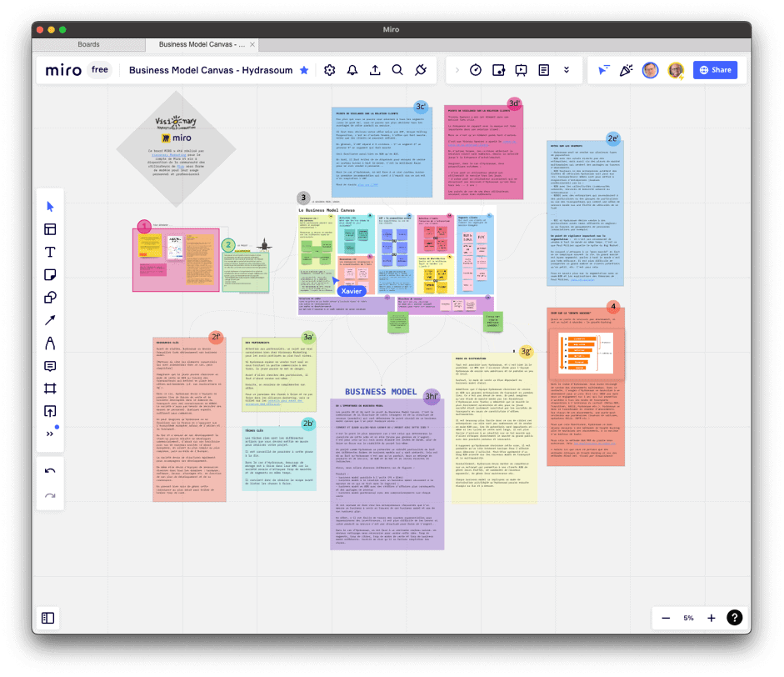Open board settings gear
Screen dimensions: 784x677
click(x=329, y=70)
